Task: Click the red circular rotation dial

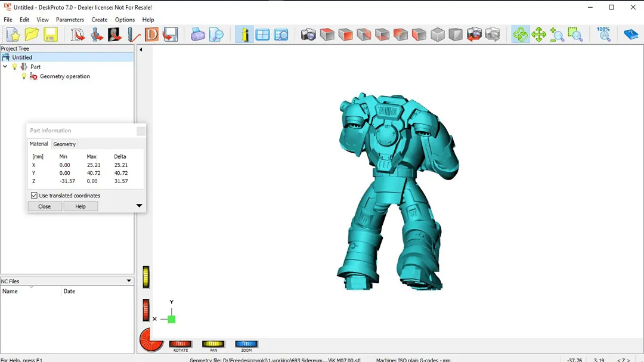Action: [151, 340]
